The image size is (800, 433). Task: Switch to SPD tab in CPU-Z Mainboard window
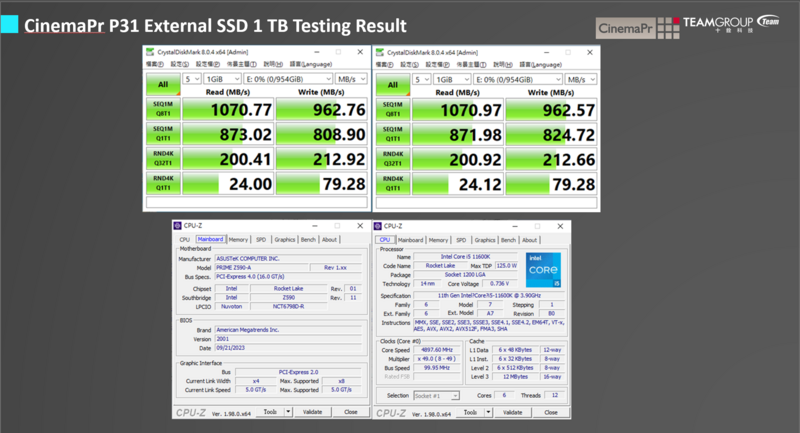(261, 239)
